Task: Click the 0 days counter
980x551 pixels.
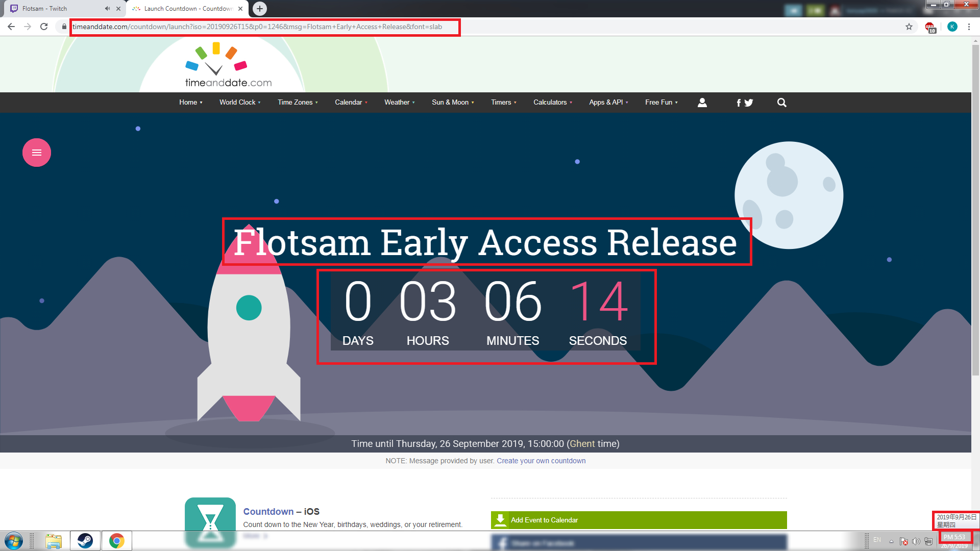Action: click(x=358, y=302)
